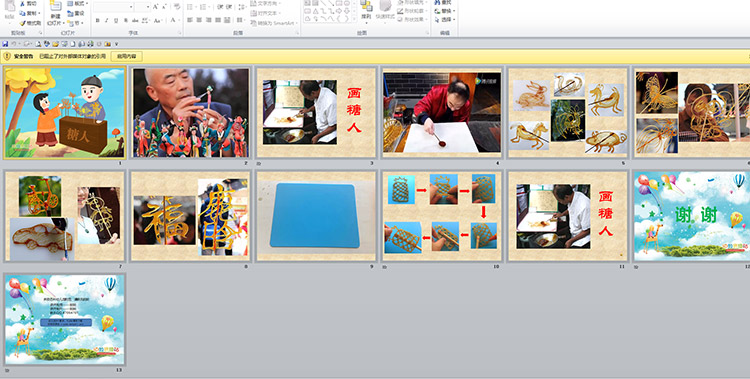Select the 谢谢 thank-you slide 12 thumbnail
This screenshot has width=750, height=379.
(x=692, y=215)
